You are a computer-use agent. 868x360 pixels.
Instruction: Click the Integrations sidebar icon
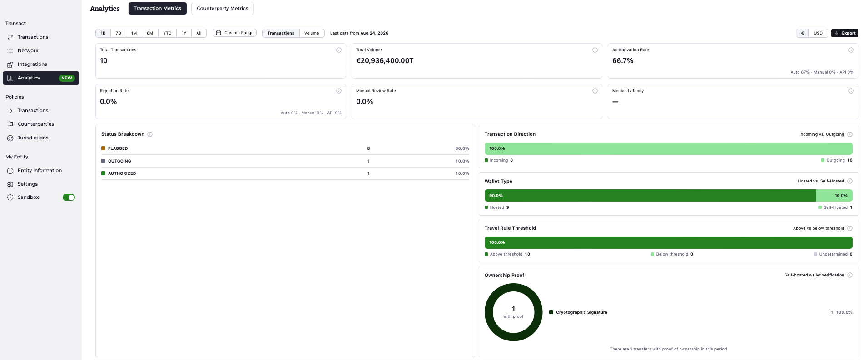pos(10,64)
